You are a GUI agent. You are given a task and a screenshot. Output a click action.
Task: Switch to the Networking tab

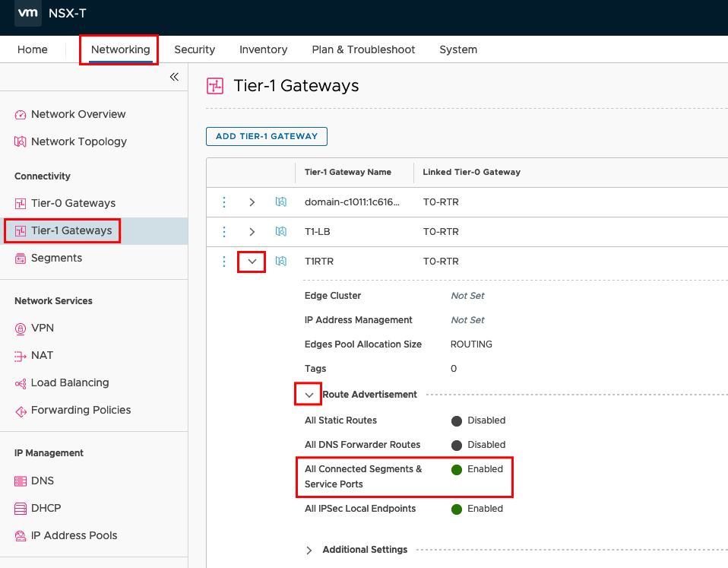120,49
